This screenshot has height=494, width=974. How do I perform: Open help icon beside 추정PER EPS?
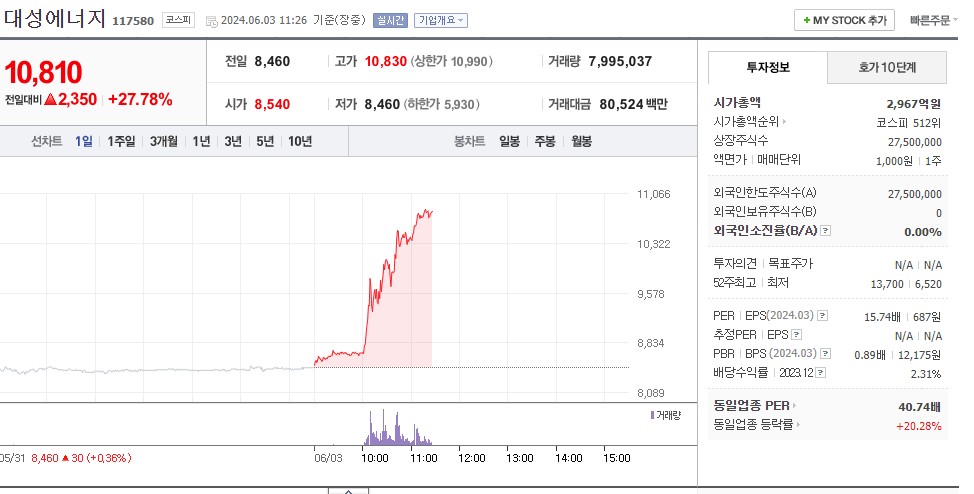tap(796, 335)
